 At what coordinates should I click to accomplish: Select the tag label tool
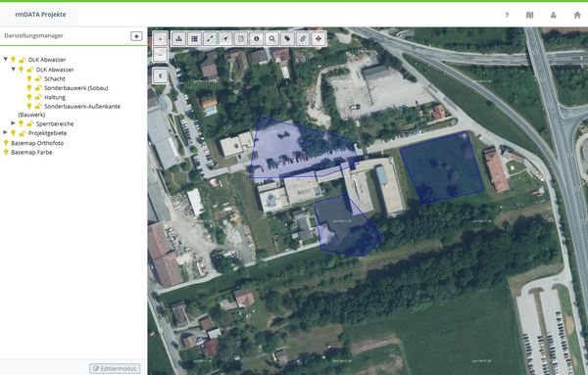tap(287, 38)
